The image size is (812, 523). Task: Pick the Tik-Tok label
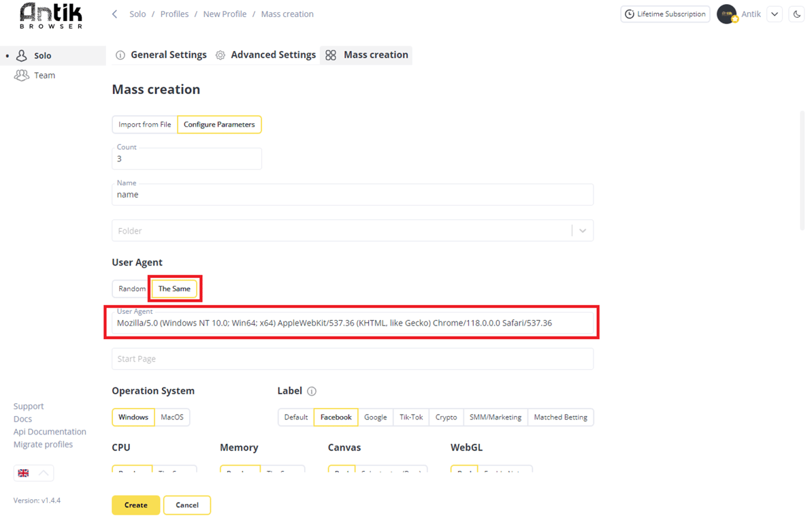[411, 417]
